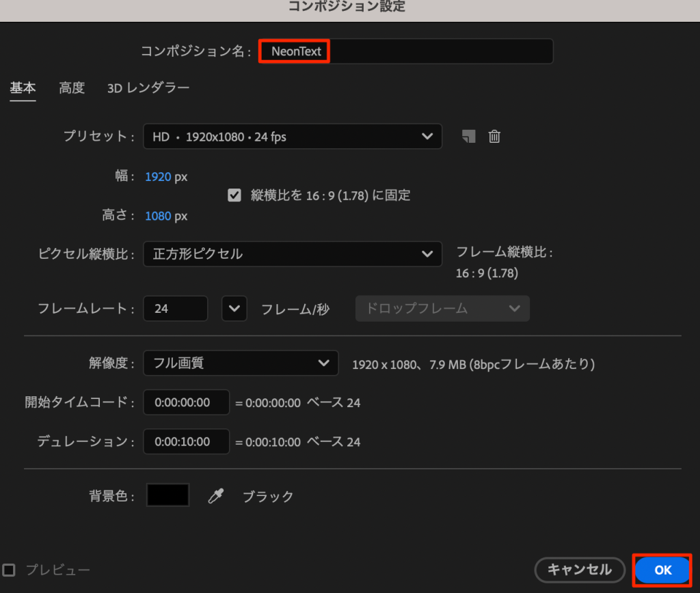The height and width of the screenshot is (593, 700).
Task: Click the save preset icon
Action: click(468, 137)
